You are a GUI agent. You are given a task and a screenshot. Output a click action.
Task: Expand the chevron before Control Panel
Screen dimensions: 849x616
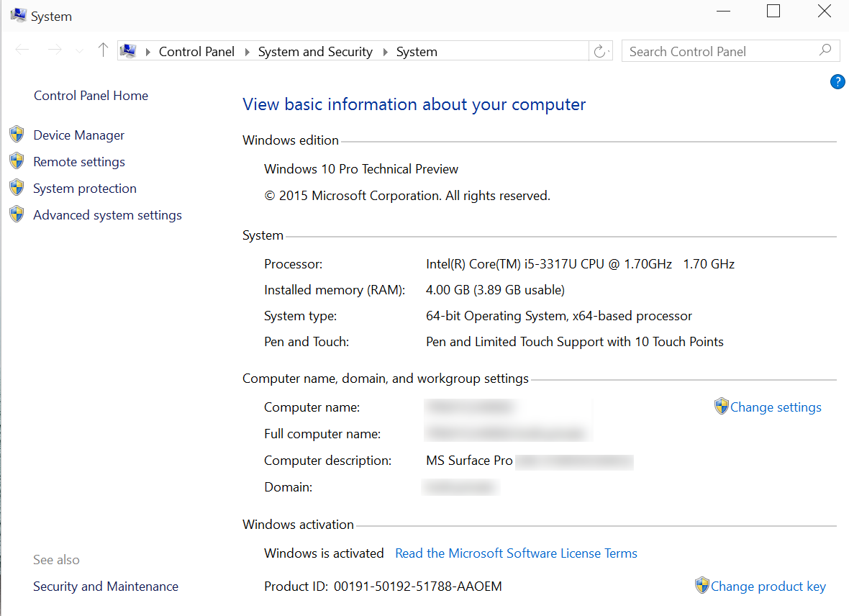click(147, 52)
